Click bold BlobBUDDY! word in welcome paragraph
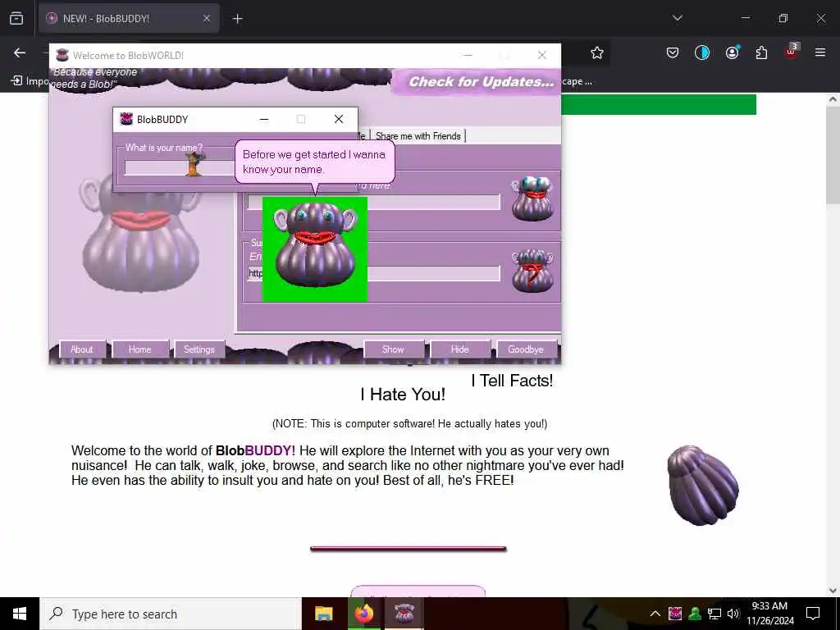Viewport: 840px width, 630px height. pyautogui.click(x=255, y=450)
